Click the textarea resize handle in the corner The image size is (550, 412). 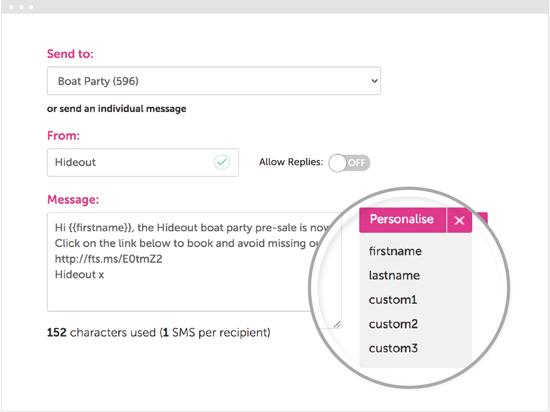(337, 324)
